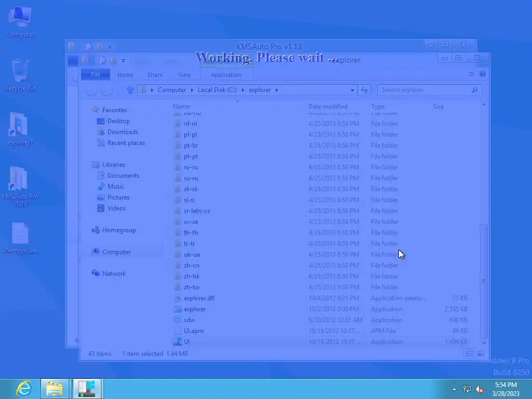Switch to KMSAuto Pro taskbar button
The width and height of the screenshot is (532, 399).
pyautogui.click(x=87, y=389)
